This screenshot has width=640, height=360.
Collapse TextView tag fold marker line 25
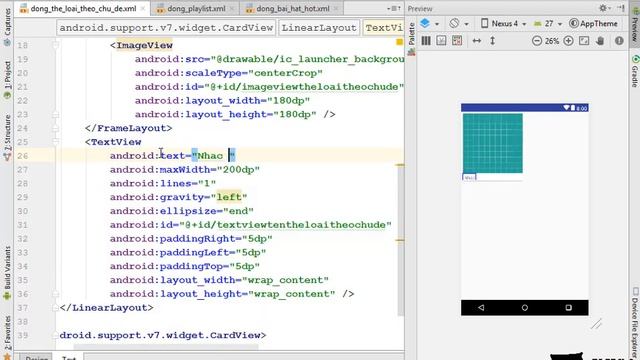click(x=56, y=142)
